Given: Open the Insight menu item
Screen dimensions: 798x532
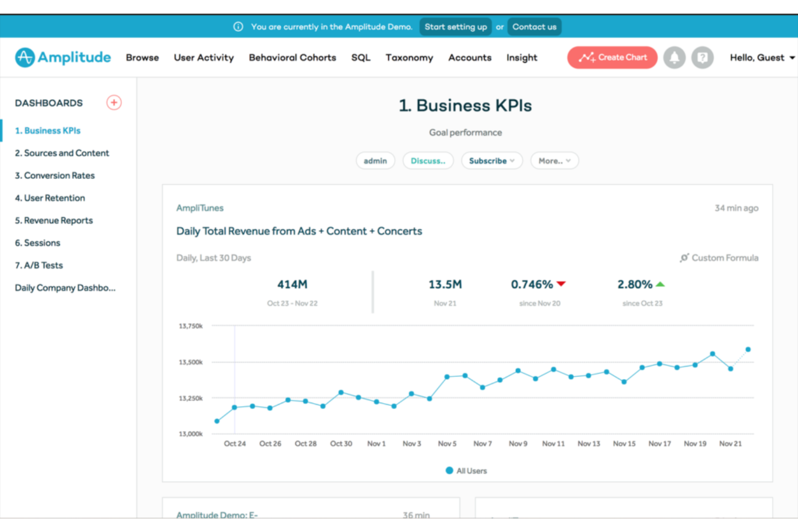Looking at the screenshot, I should click(521, 58).
